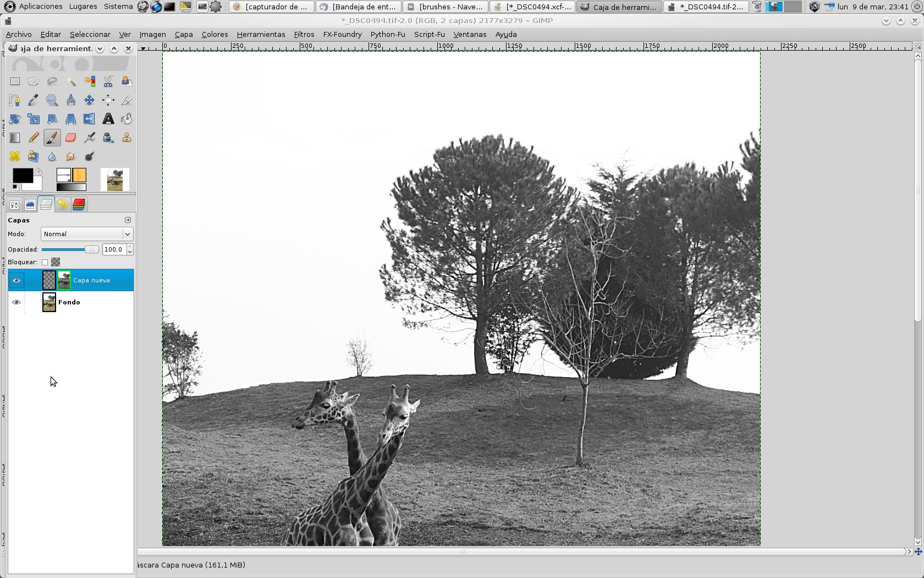The height and width of the screenshot is (578, 924).
Task: Select the Move tool
Action: (90, 100)
